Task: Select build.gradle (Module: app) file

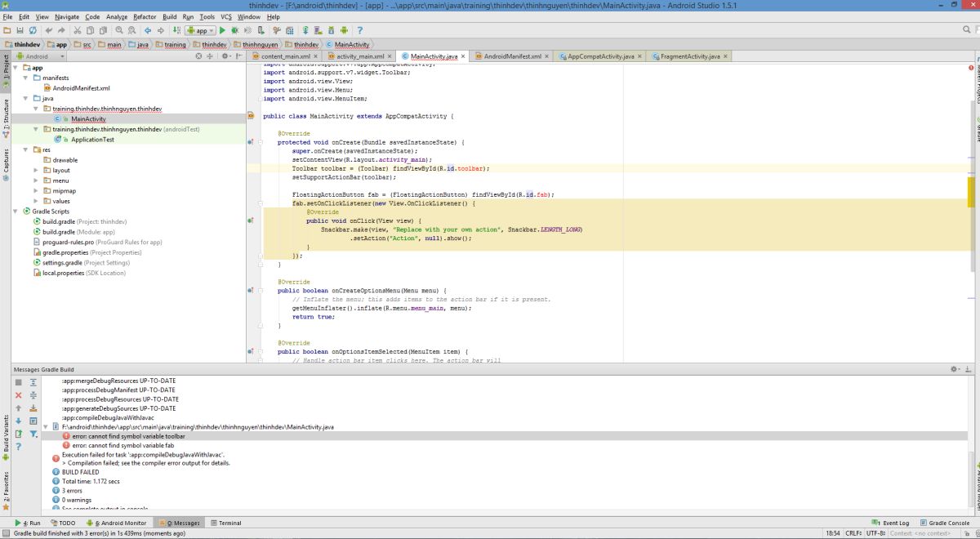Action: (78, 232)
